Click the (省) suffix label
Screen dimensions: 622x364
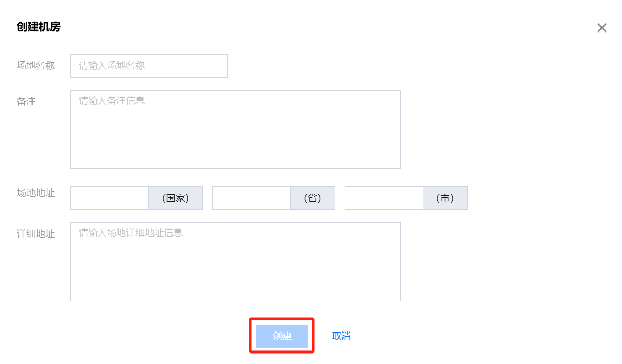click(312, 198)
